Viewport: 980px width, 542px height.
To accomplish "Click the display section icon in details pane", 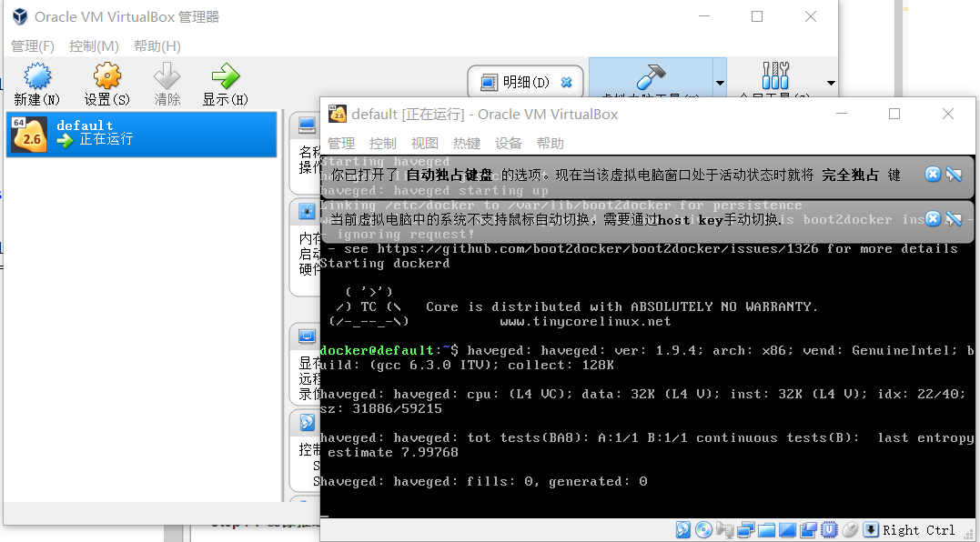I will (x=307, y=336).
